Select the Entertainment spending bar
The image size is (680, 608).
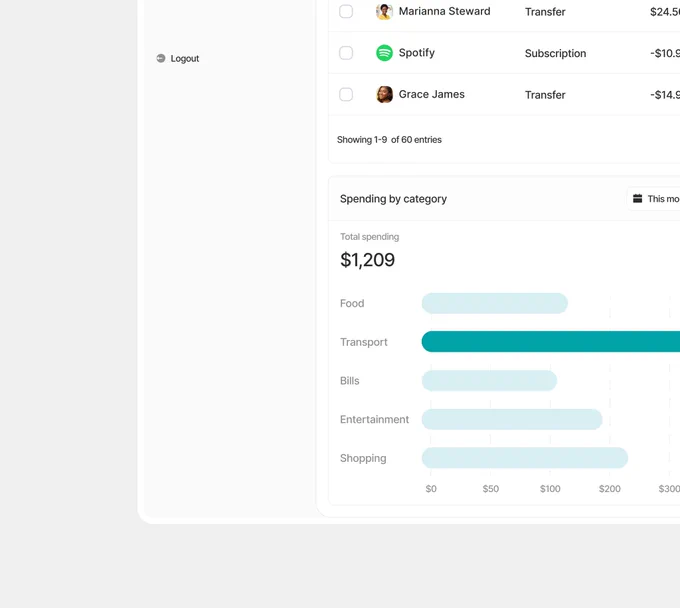point(512,419)
